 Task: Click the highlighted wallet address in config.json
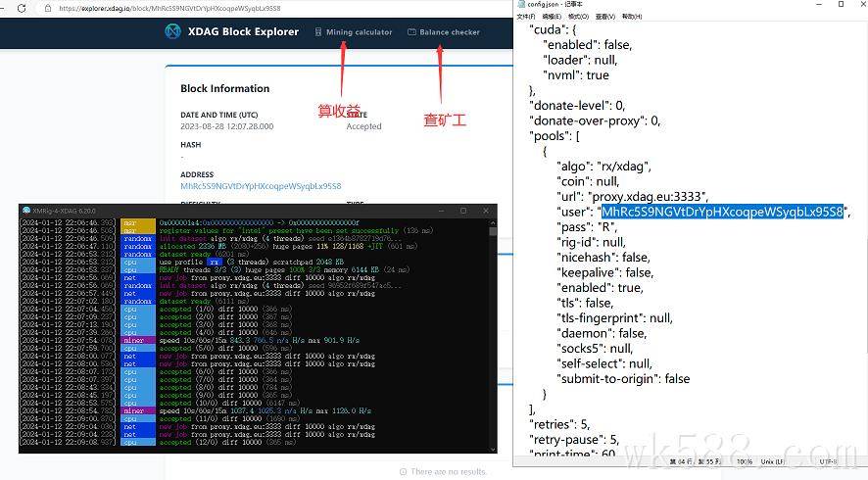[722, 212]
